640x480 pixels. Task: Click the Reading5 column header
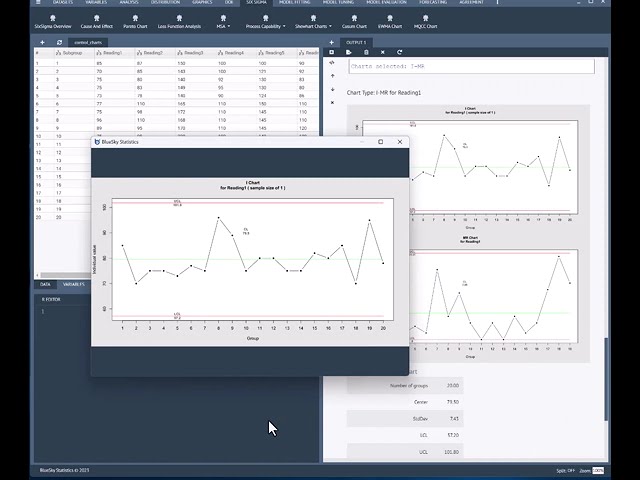(x=277, y=53)
